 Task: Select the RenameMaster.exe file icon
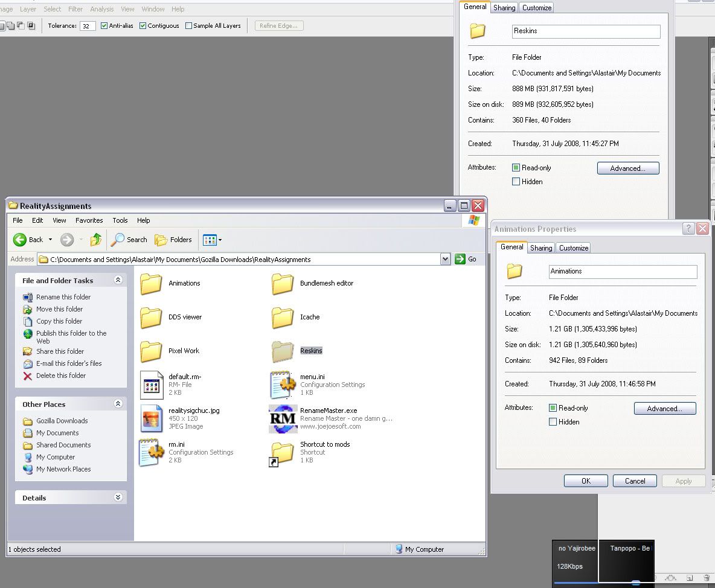(x=283, y=418)
